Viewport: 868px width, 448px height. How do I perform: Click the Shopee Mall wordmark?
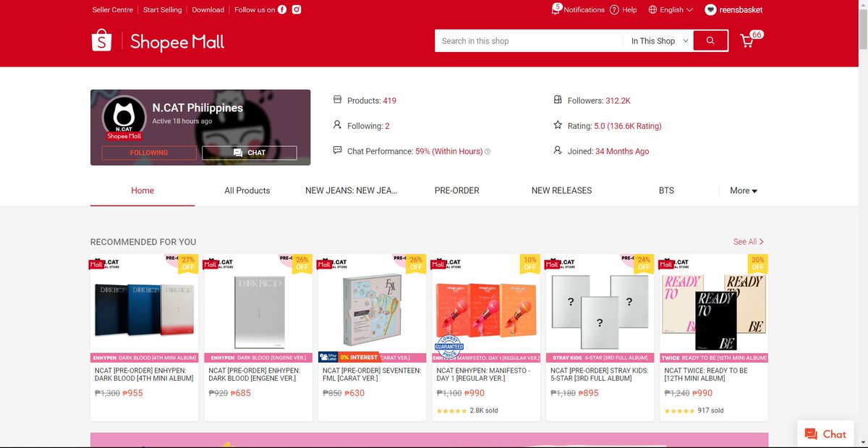point(177,41)
